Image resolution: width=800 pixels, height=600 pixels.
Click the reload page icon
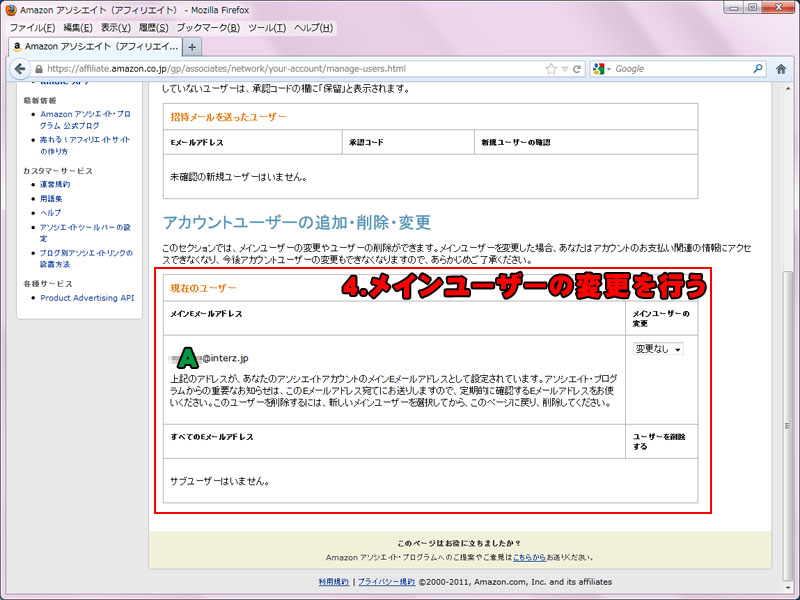coord(577,69)
